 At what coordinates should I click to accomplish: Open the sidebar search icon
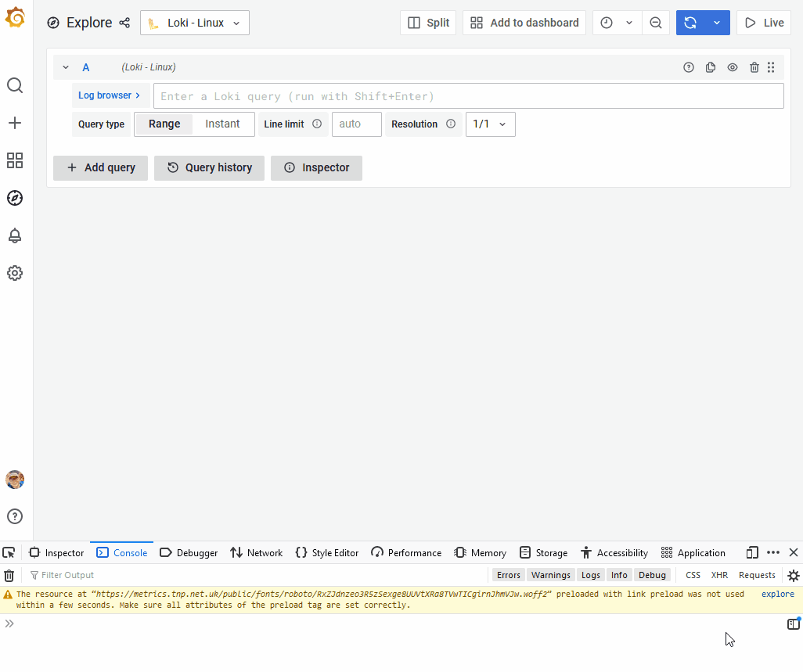click(x=15, y=85)
